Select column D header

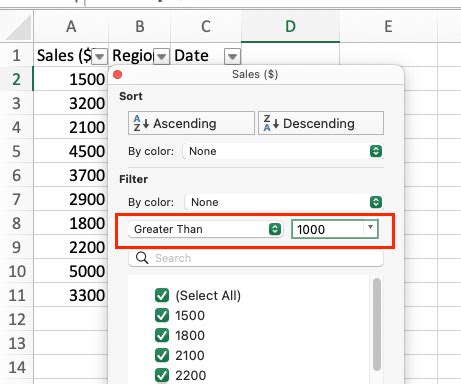coord(290,26)
